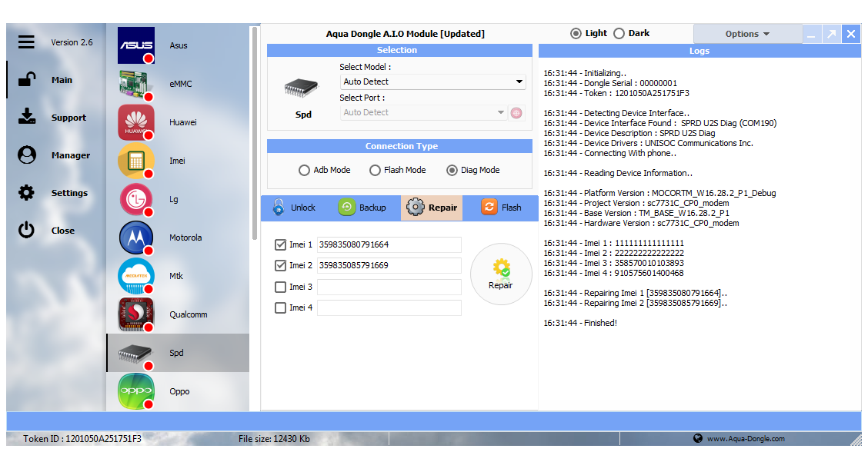The image size is (868, 452).
Task: Uncheck the Imei 1 checkbox
Action: coord(281,245)
